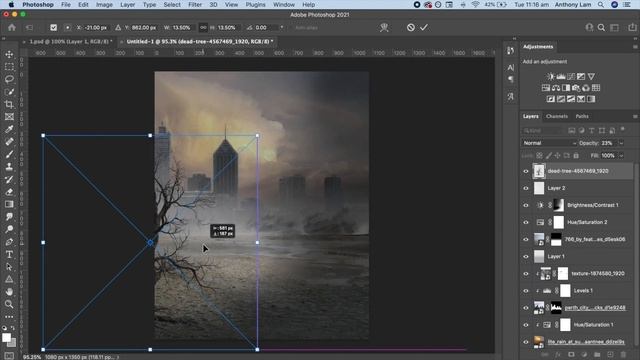Add a Levels adjustment
Image resolution: width=640 pixels, height=360 pixels.
click(561, 76)
